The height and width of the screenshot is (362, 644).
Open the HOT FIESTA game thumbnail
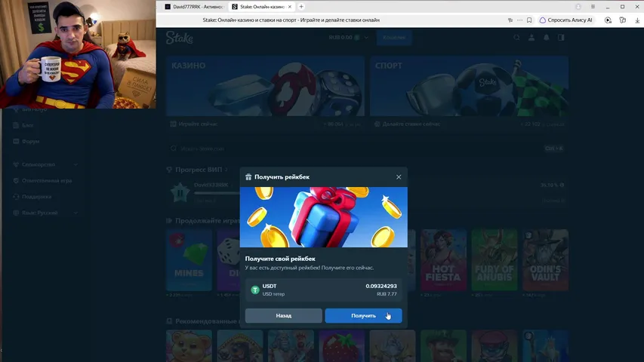[444, 260]
